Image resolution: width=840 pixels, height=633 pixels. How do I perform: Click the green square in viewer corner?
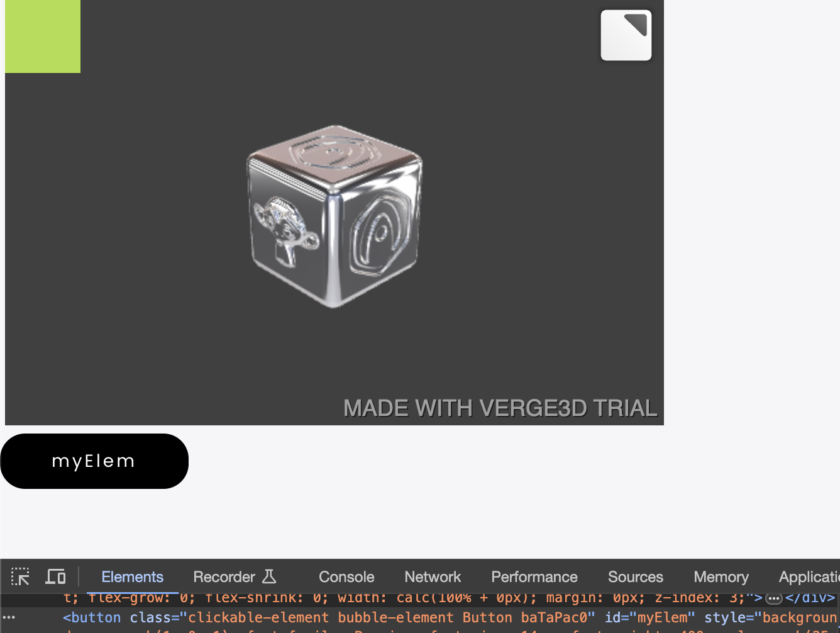click(x=43, y=36)
